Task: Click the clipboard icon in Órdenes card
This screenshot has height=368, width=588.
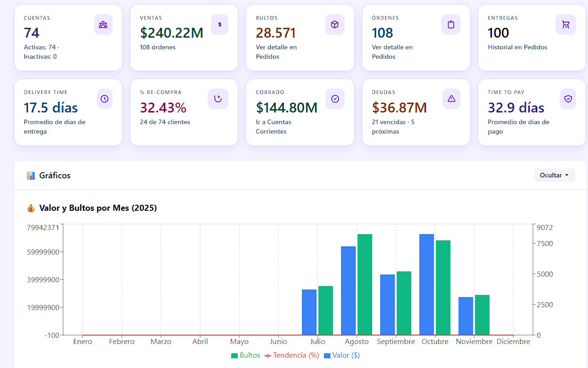Action: tap(451, 24)
